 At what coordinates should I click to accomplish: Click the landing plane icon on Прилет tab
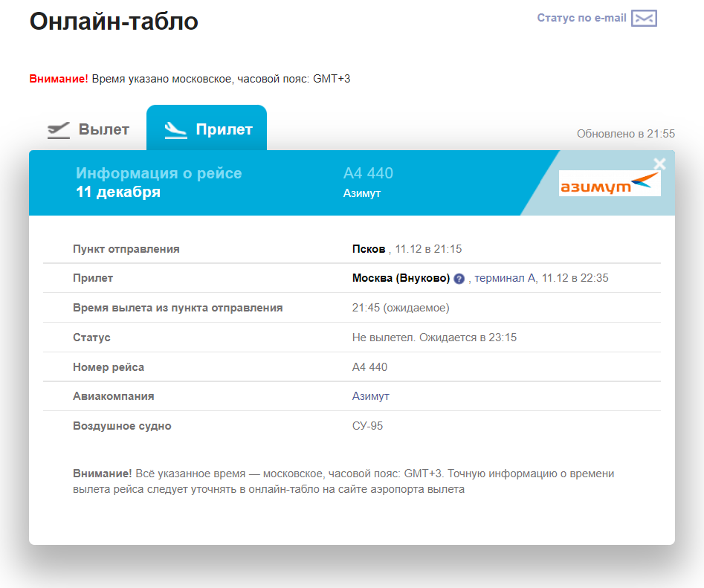(x=176, y=128)
